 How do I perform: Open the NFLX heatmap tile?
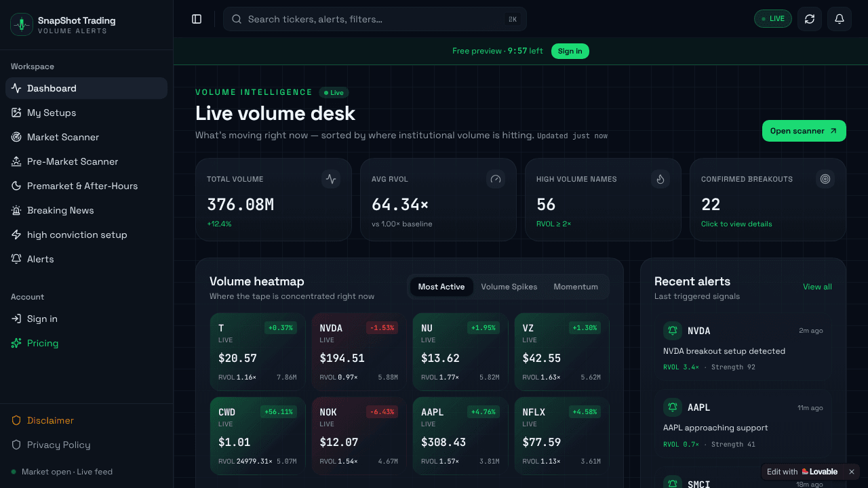point(561,436)
